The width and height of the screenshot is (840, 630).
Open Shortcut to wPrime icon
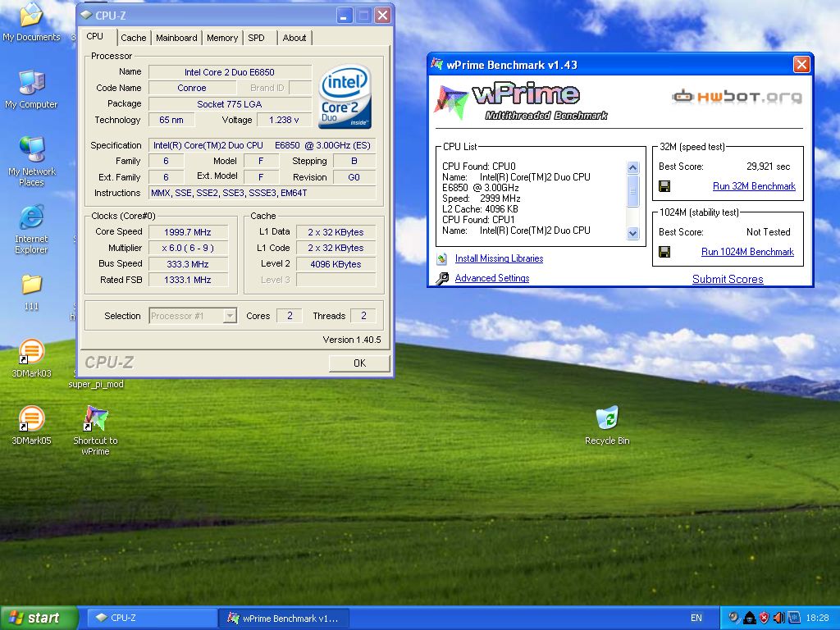click(95, 430)
